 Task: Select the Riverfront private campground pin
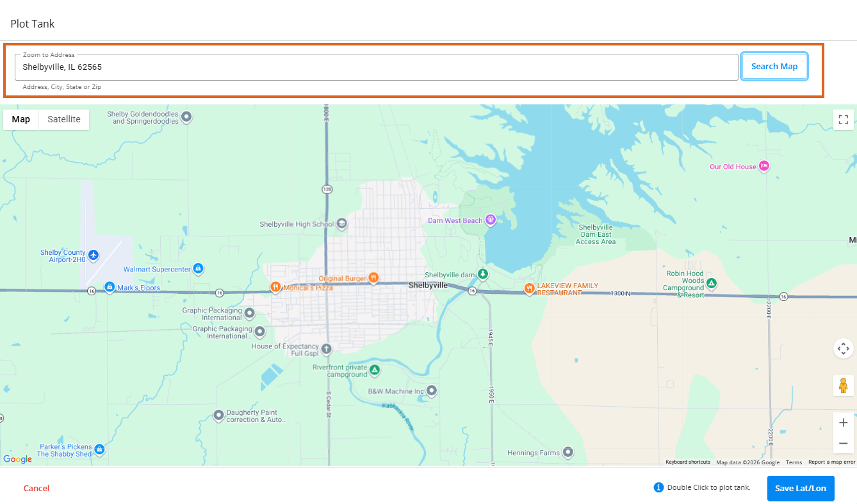click(x=375, y=370)
